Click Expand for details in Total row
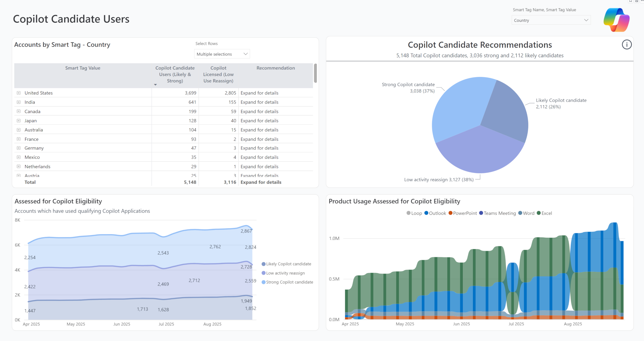The height and width of the screenshot is (341, 644). pos(261,182)
